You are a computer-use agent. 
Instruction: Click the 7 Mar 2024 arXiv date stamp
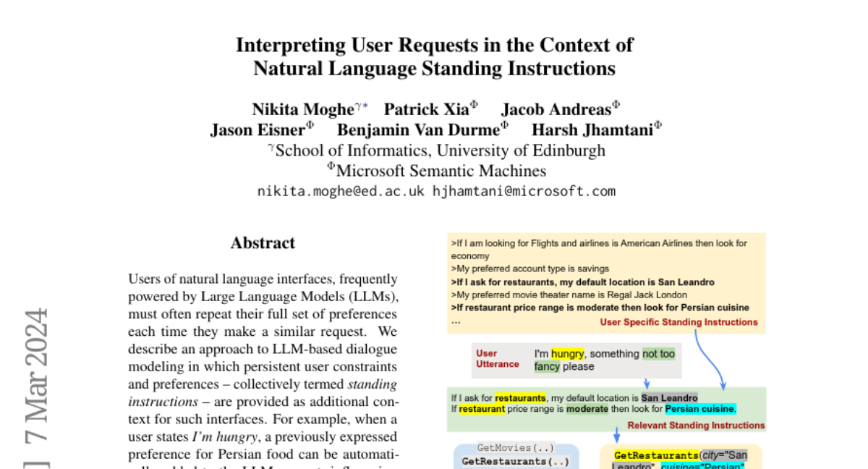(36, 375)
